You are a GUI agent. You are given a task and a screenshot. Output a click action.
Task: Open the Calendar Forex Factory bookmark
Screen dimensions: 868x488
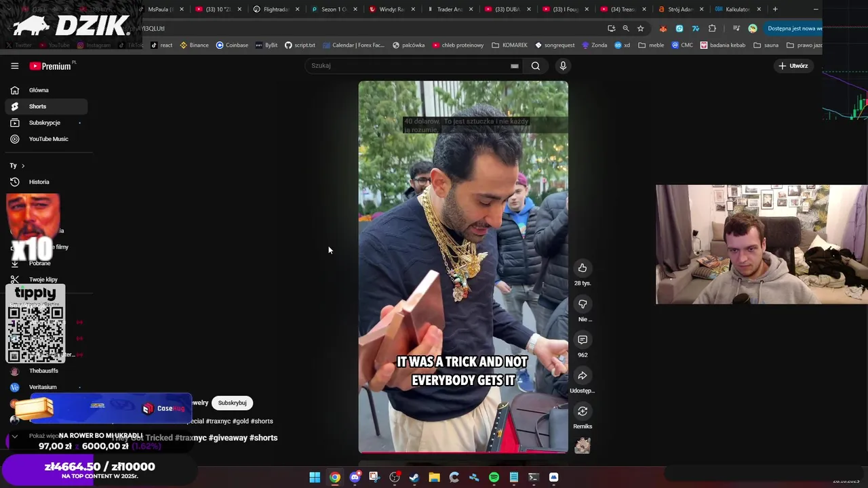pyautogui.click(x=353, y=45)
